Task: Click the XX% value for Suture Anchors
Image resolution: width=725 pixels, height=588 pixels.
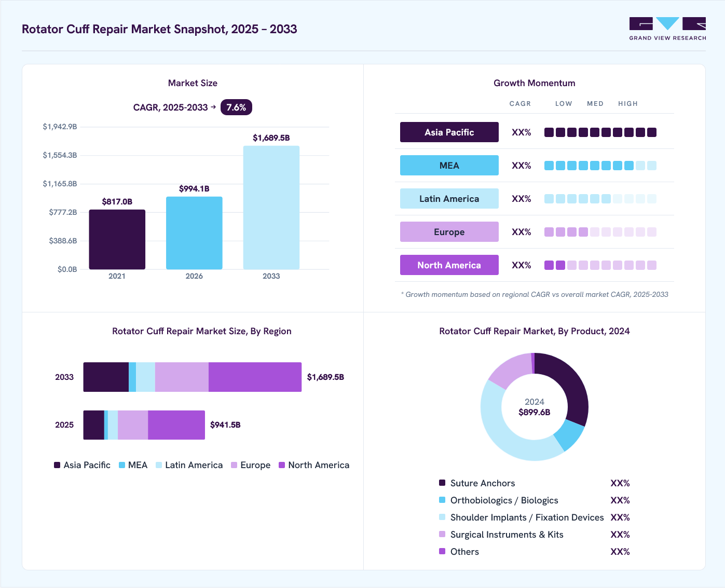Action: pos(620,483)
